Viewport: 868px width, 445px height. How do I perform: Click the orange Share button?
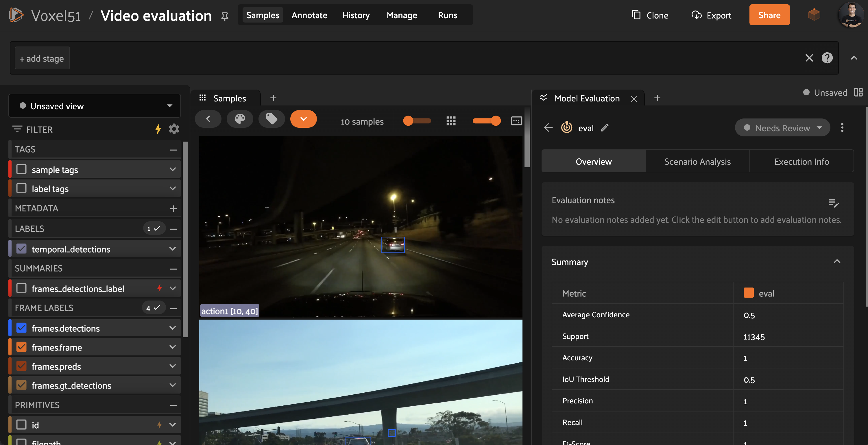click(769, 15)
